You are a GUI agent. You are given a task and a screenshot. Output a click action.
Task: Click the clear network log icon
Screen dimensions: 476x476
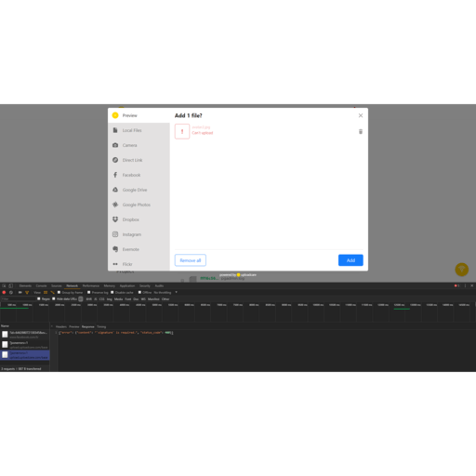coord(11,292)
